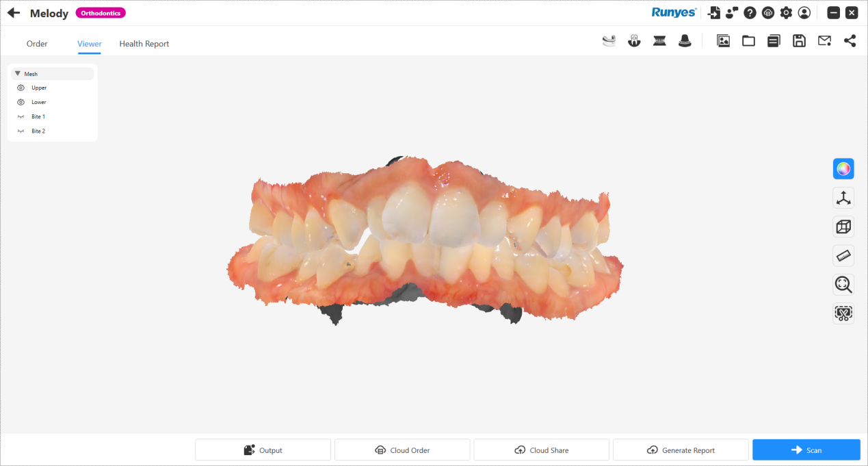Screen dimensions: 868x466
Task: Collapse the Mesh tree list
Action: [18, 73]
